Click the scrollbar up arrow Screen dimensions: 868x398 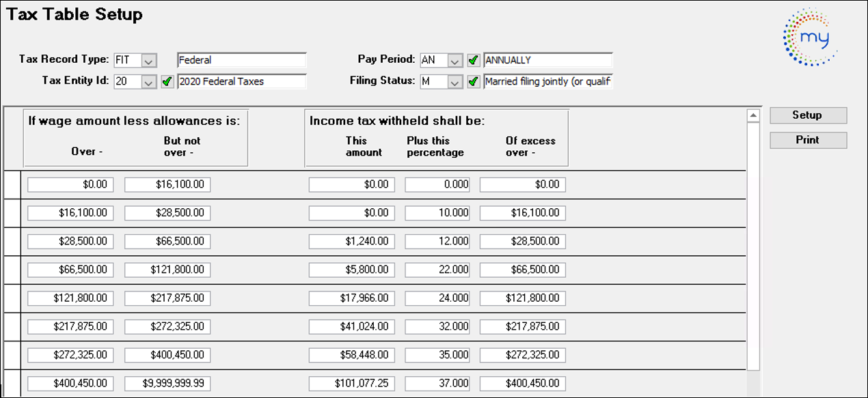753,116
